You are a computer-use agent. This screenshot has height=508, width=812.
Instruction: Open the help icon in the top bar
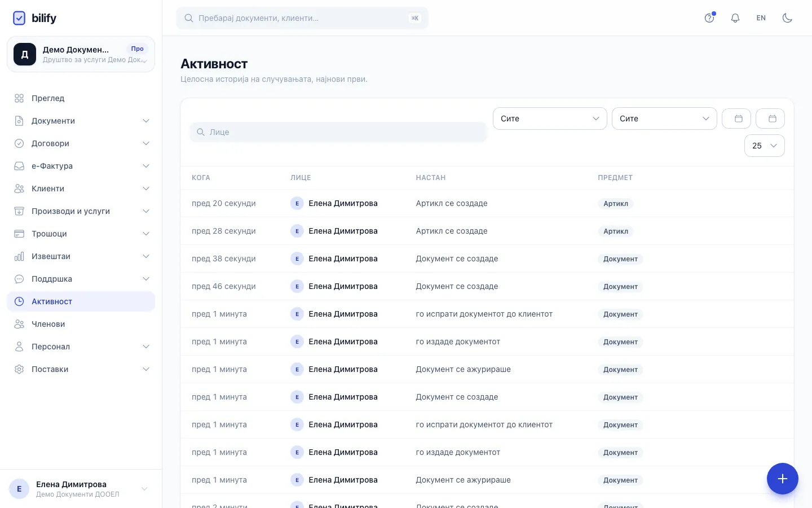(709, 18)
